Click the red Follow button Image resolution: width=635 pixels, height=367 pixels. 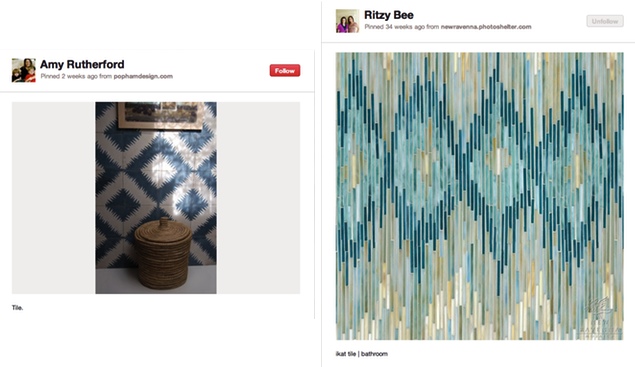coord(285,70)
